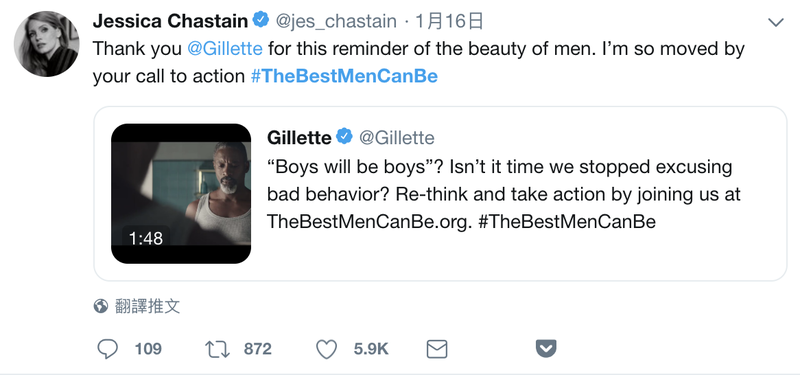Click Jessica Chastain's verified badge

pyautogui.click(x=262, y=20)
